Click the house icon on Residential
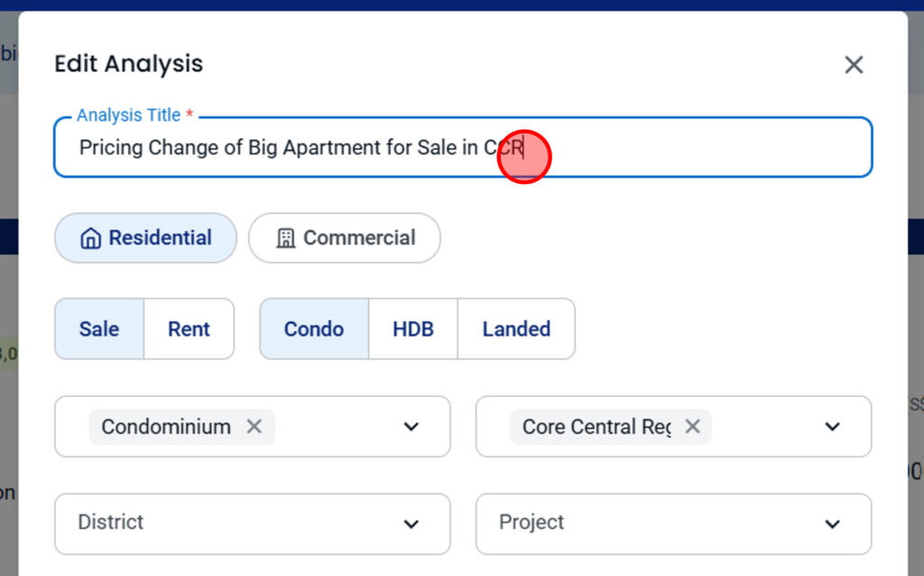Viewport: 924px width, 576px height. coord(90,238)
